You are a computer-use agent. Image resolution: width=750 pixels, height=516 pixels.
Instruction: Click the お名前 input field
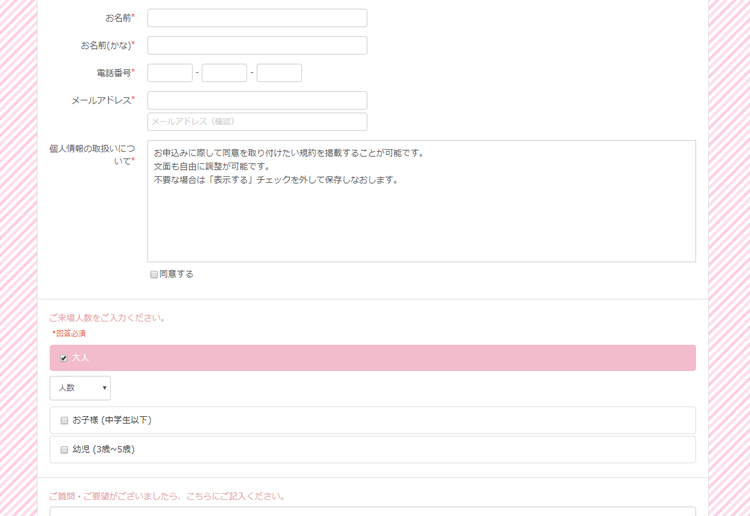(x=257, y=18)
